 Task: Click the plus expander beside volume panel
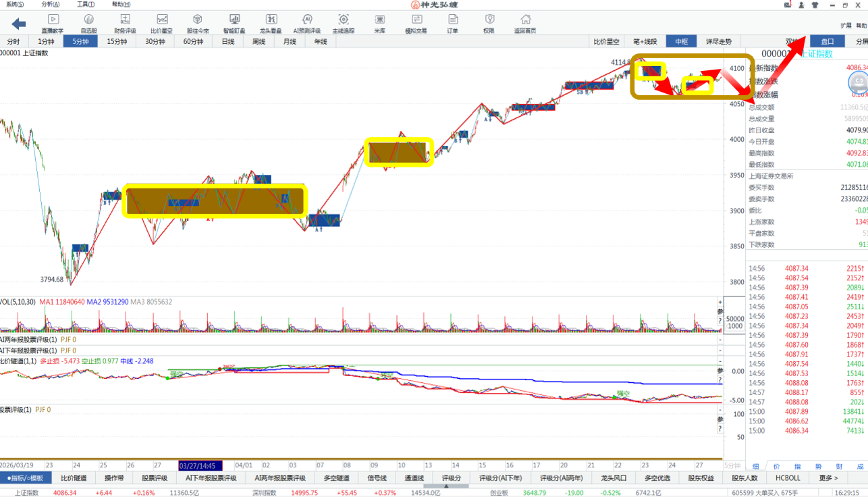pyautogui.click(x=720, y=303)
